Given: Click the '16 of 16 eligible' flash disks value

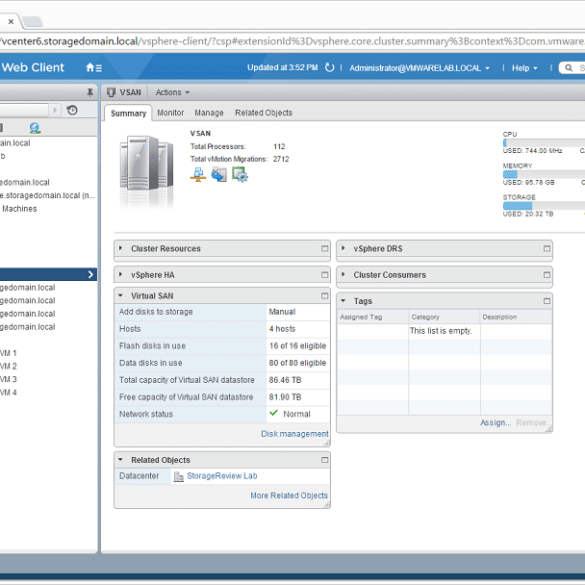Looking at the screenshot, I should (298, 346).
